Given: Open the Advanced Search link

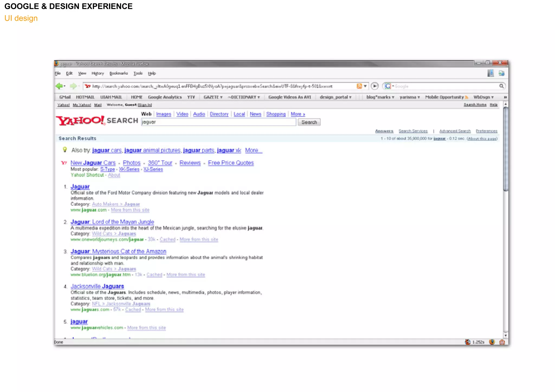Looking at the screenshot, I should (455, 131).
